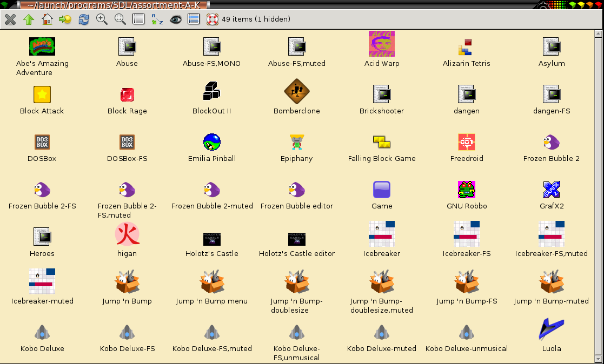Select the Kobo Deluxe-FS,muted icon
The height and width of the screenshot is (364, 604).
(212, 333)
